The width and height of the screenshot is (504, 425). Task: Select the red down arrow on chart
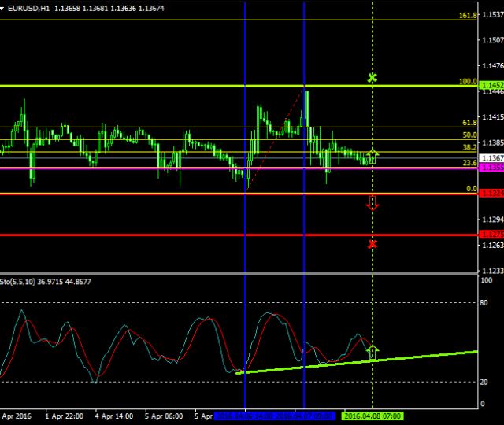coord(372,203)
